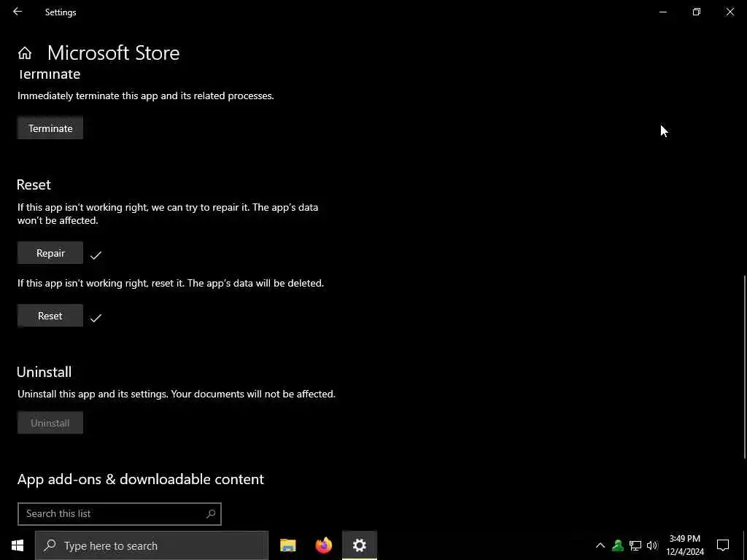The width and height of the screenshot is (747, 560).
Task: Click the 'Reset' section heading
Action: tap(34, 184)
